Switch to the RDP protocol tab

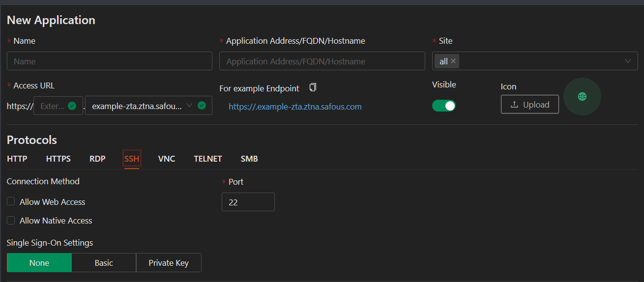(97, 159)
